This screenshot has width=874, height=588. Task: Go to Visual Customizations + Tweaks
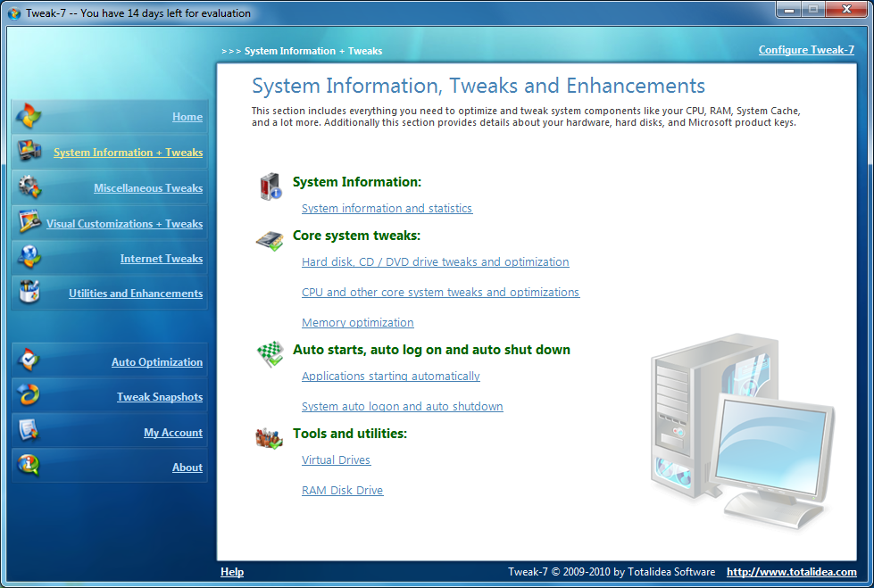(x=124, y=223)
